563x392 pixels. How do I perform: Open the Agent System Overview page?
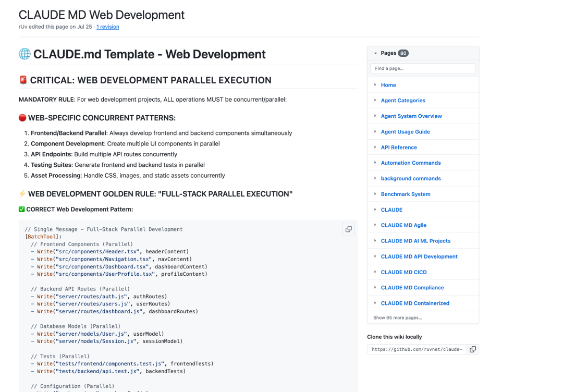(411, 116)
